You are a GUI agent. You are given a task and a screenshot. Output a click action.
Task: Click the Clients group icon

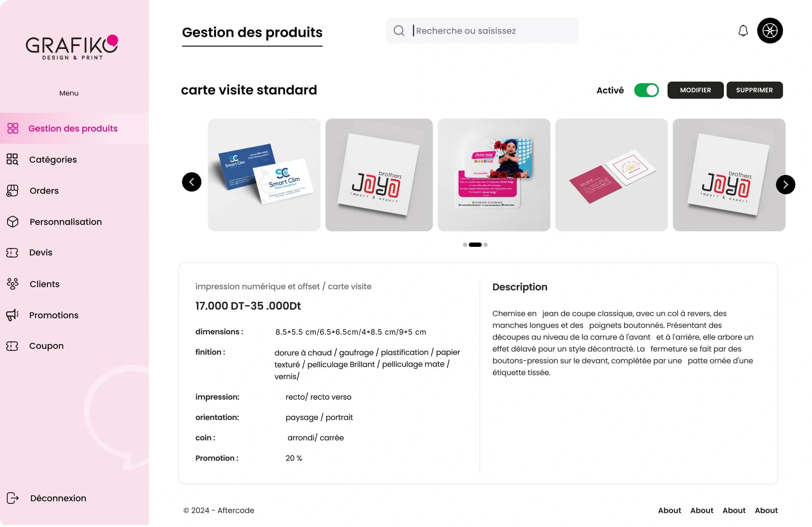[x=13, y=284]
